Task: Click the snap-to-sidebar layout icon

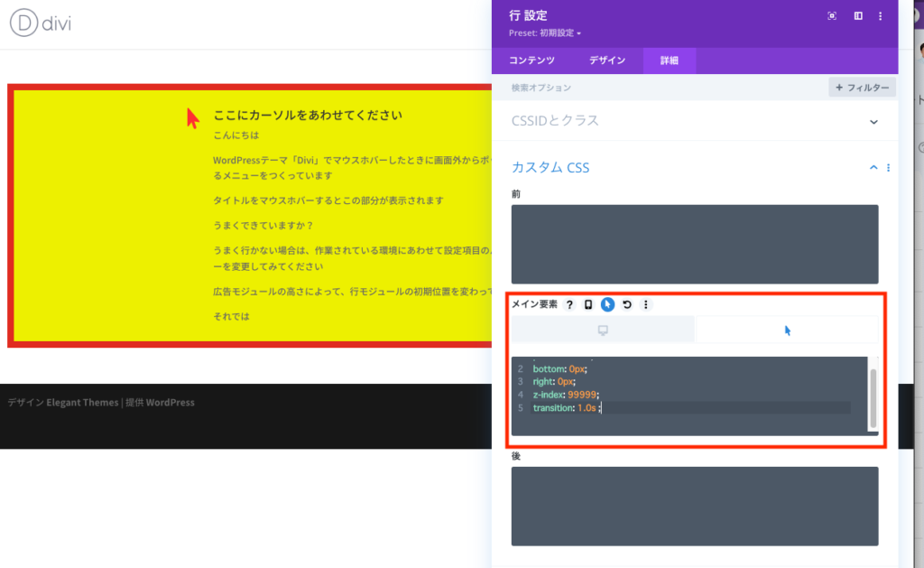Action: (x=858, y=16)
